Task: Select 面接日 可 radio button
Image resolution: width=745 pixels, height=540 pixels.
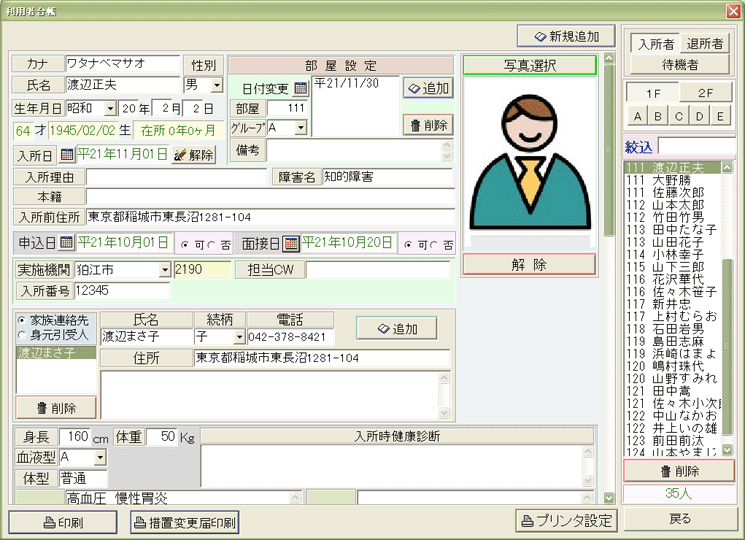Action: (x=408, y=245)
